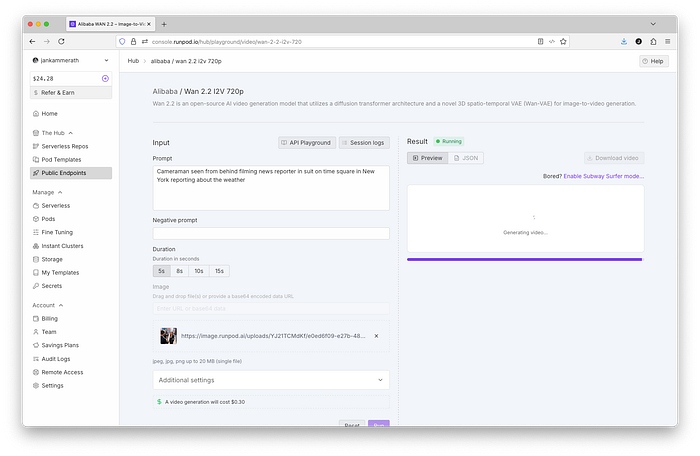Select Public Endpoints in the sidebar
The height and width of the screenshot is (456, 700).
[x=71, y=173]
